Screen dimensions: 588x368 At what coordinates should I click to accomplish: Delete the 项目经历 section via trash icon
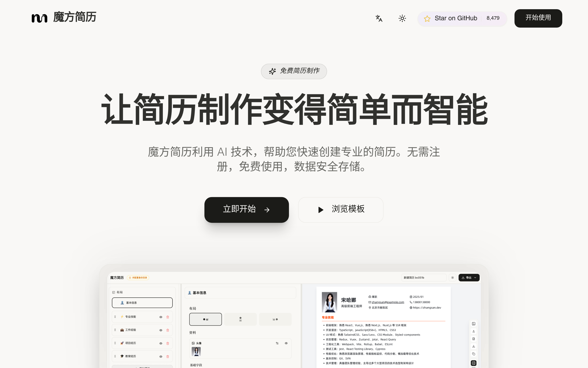tap(167, 343)
